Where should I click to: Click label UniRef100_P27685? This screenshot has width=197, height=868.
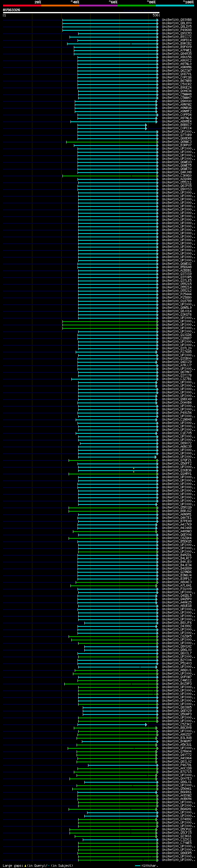pos(176,352)
